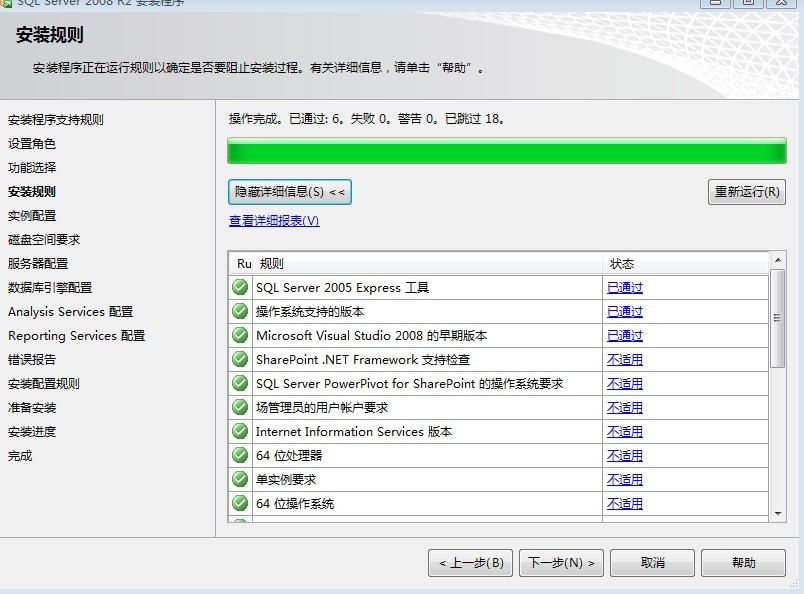Select 数据库引擎配置 step in sidebar
The height and width of the screenshot is (594, 804).
(50, 288)
